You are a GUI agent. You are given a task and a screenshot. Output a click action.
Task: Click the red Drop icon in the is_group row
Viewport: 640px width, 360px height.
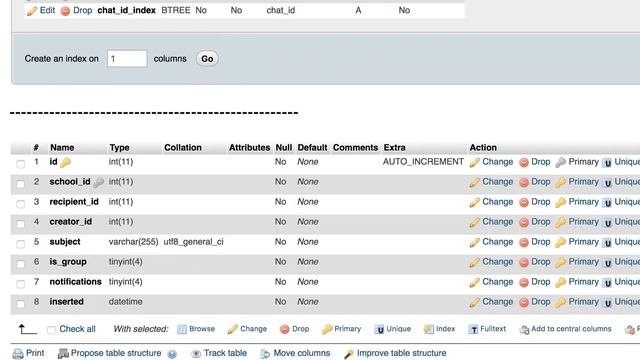click(524, 262)
